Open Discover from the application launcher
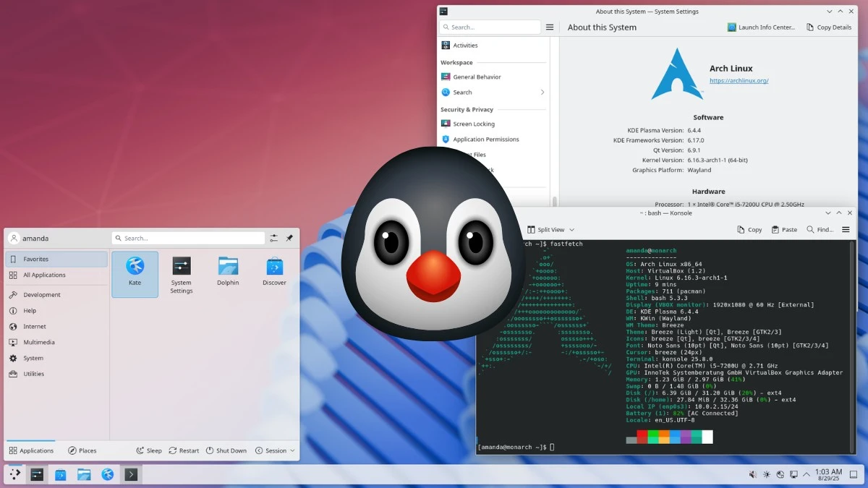This screenshot has width=868, height=488. pyautogui.click(x=274, y=274)
